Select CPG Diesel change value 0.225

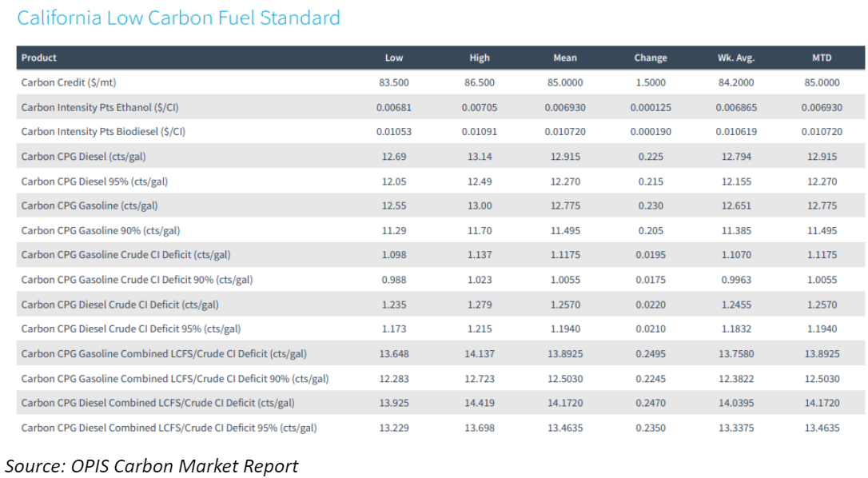tap(651, 157)
